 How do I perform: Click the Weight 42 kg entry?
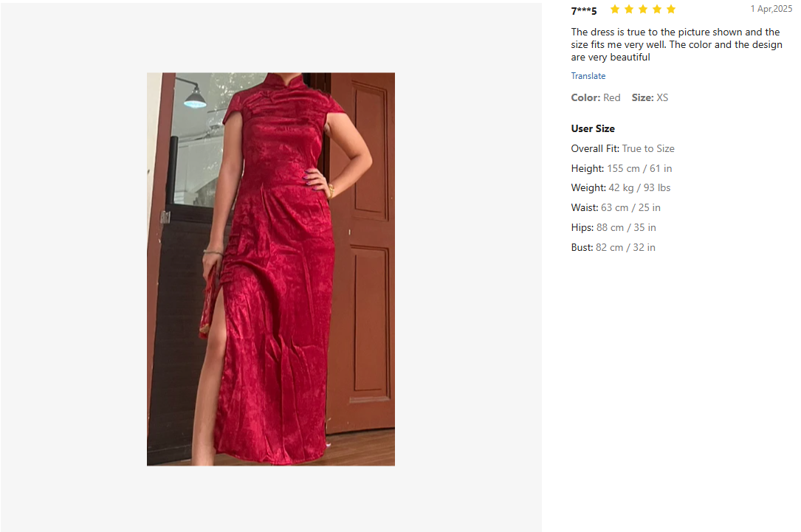tap(621, 188)
